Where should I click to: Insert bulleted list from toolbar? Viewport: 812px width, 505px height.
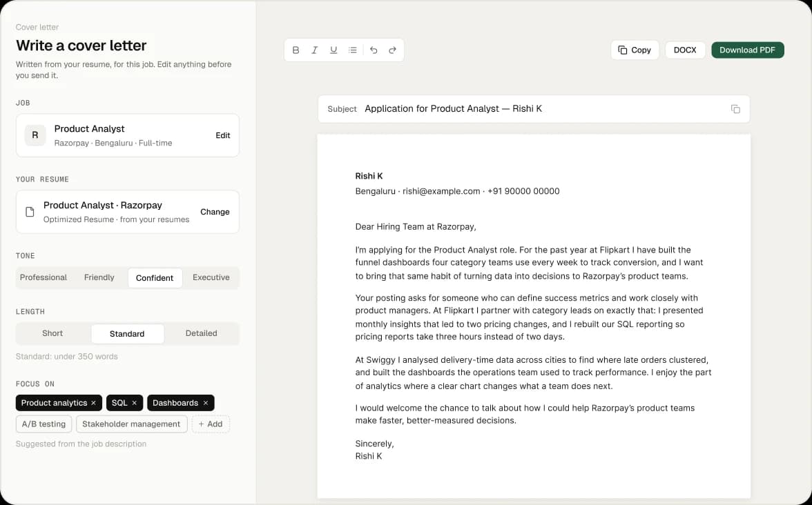[x=353, y=50]
